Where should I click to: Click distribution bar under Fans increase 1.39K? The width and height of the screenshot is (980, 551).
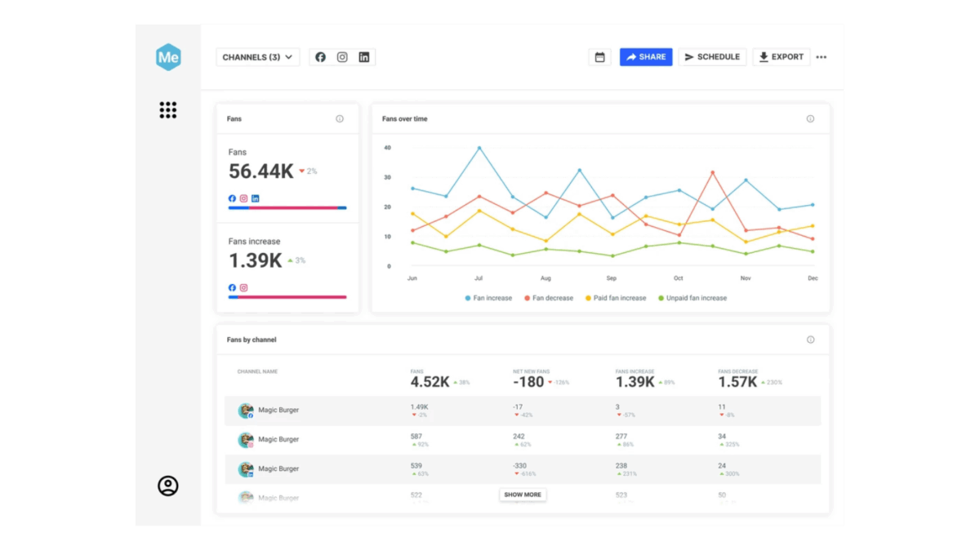click(287, 297)
